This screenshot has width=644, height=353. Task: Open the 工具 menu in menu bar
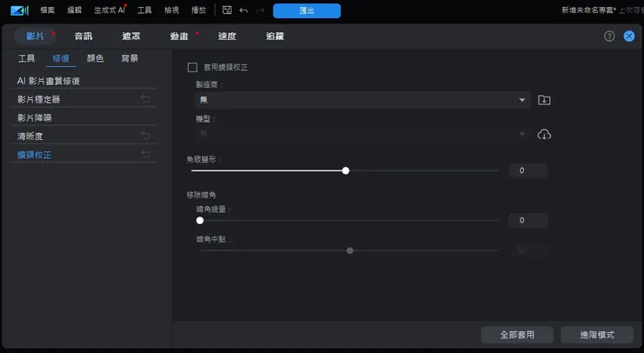click(x=144, y=10)
